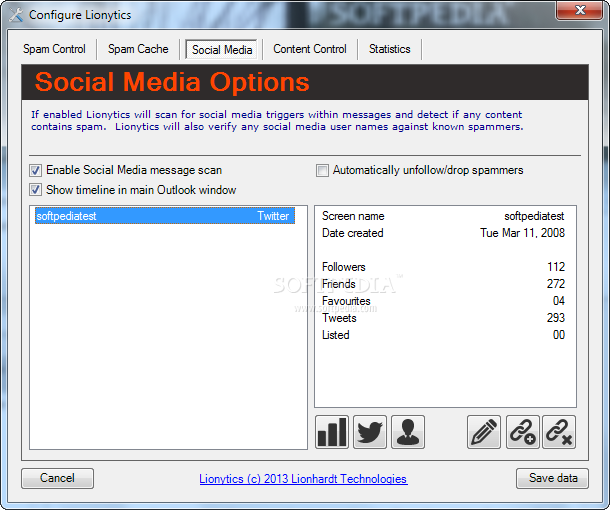This screenshot has height=510, width=610.
Task: Switch to the Spam Cache tab
Action: pyautogui.click(x=138, y=49)
